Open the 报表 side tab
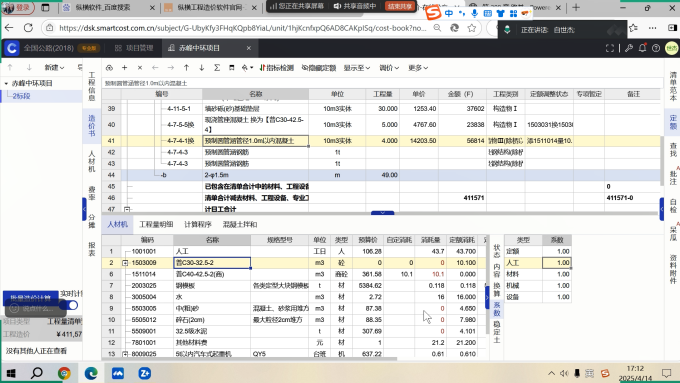The width and height of the screenshot is (680, 383). 92,249
